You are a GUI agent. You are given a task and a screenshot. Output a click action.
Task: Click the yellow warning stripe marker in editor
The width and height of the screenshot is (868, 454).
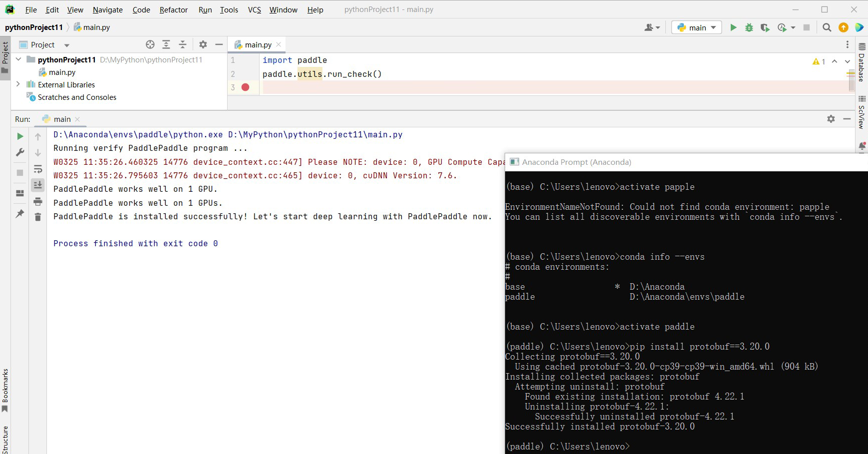click(x=851, y=73)
